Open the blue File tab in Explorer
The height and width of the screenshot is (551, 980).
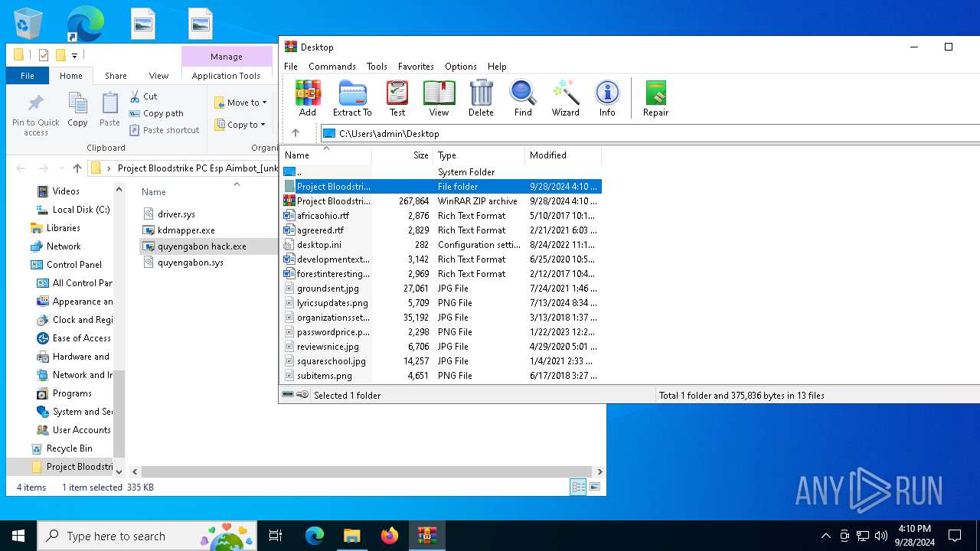click(28, 76)
